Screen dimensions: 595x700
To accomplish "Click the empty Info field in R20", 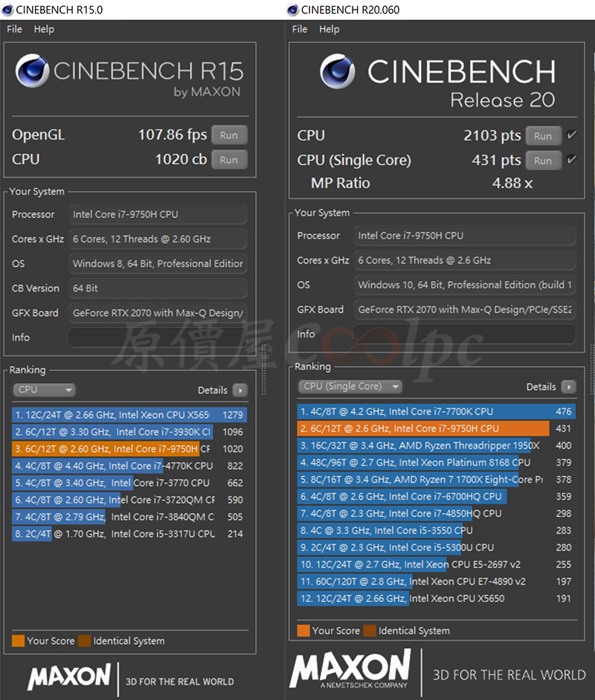I will point(464,334).
